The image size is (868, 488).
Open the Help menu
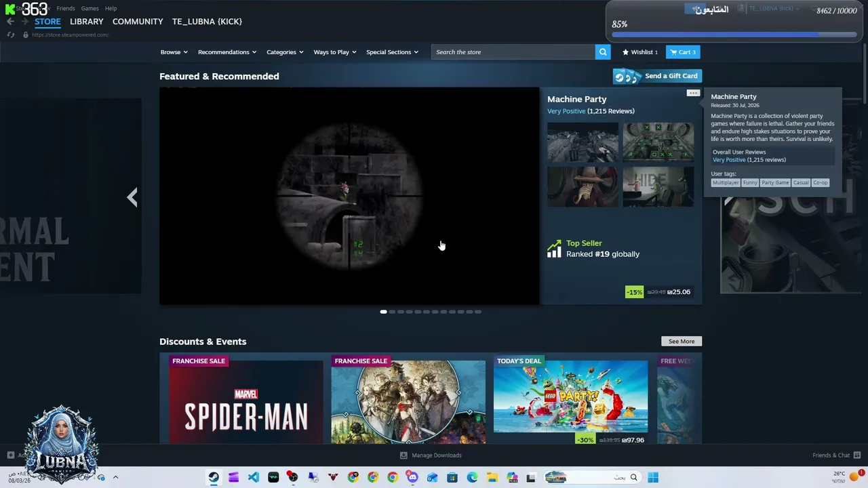coord(111,8)
